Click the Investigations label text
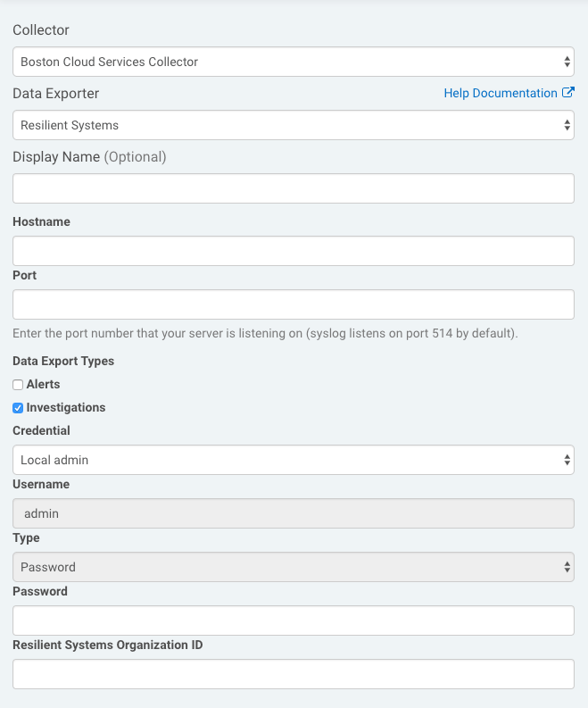 pos(66,407)
